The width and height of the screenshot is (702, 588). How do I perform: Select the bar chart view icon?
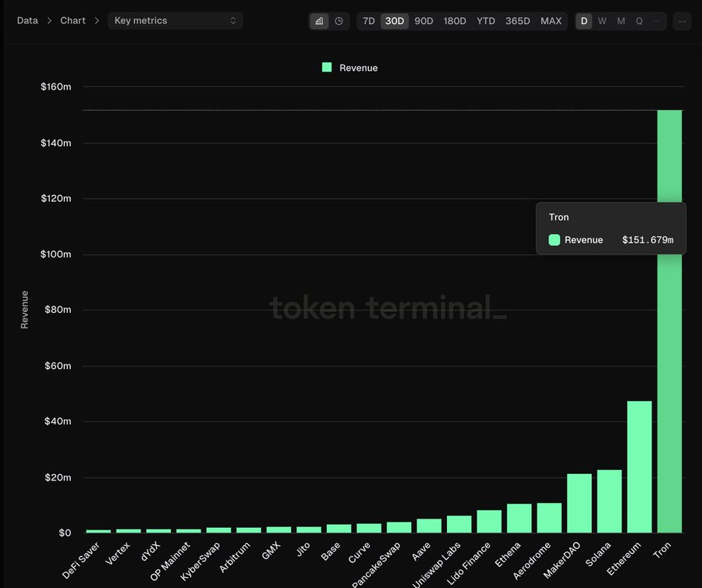319,21
